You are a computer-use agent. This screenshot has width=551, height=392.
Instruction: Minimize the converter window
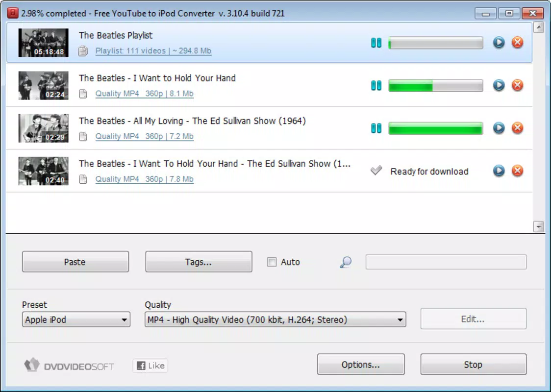486,13
